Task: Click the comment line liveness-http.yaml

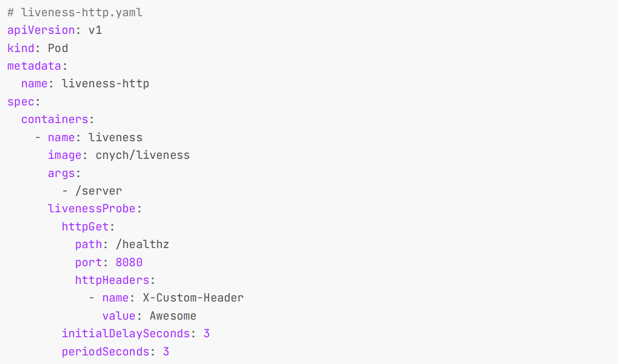Action: pyautogui.click(x=75, y=12)
